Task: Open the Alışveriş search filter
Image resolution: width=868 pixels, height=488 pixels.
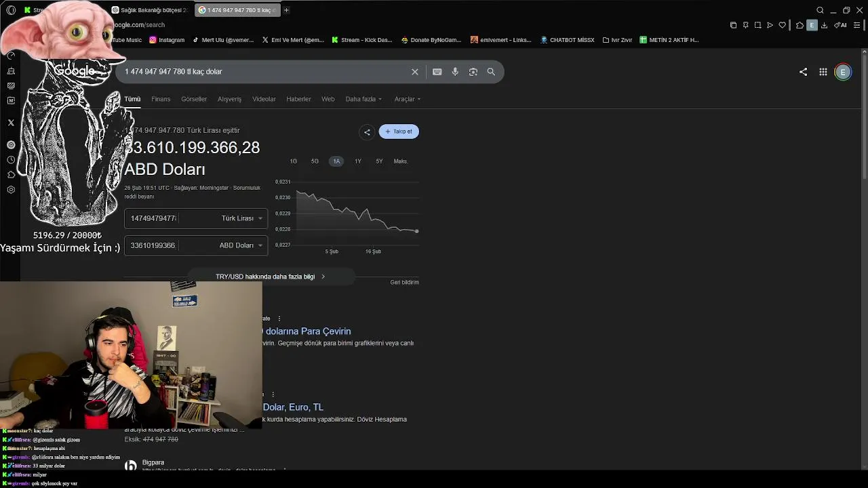Action: point(229,99)
